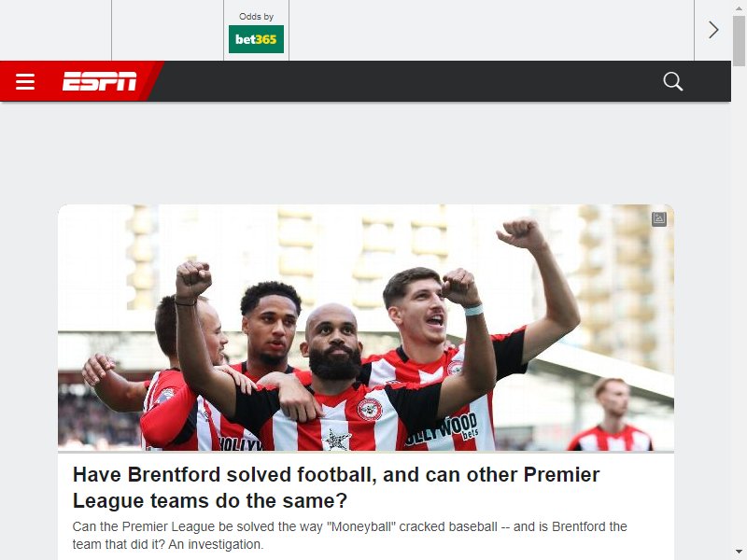
Task: Select the first empty scoreboard cell
Action: point(55,30)
